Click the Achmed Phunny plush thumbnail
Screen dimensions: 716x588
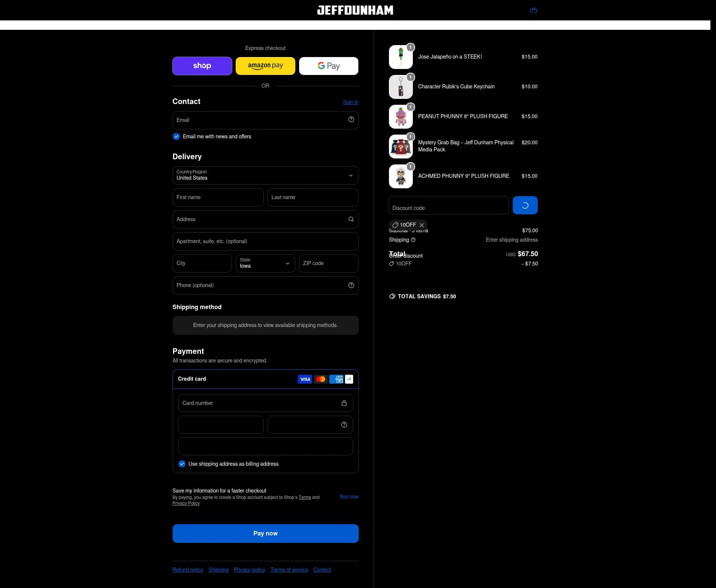[401, 176]
